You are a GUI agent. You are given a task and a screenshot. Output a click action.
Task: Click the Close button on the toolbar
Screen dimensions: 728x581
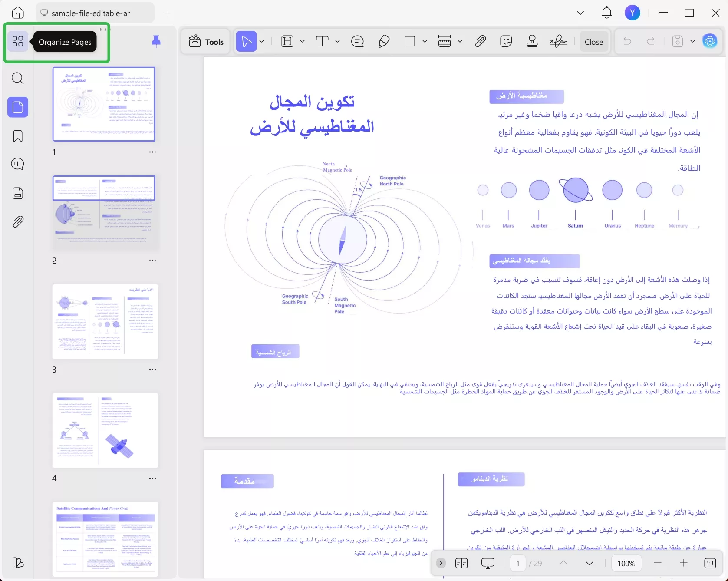click(x=594, y=41)
